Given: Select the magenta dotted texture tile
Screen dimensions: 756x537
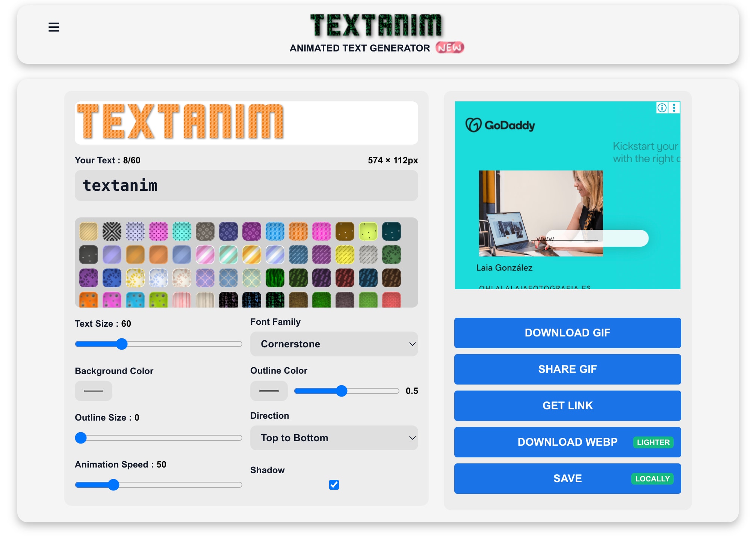Looking at the screenshot, I should (x=159, y=231).
